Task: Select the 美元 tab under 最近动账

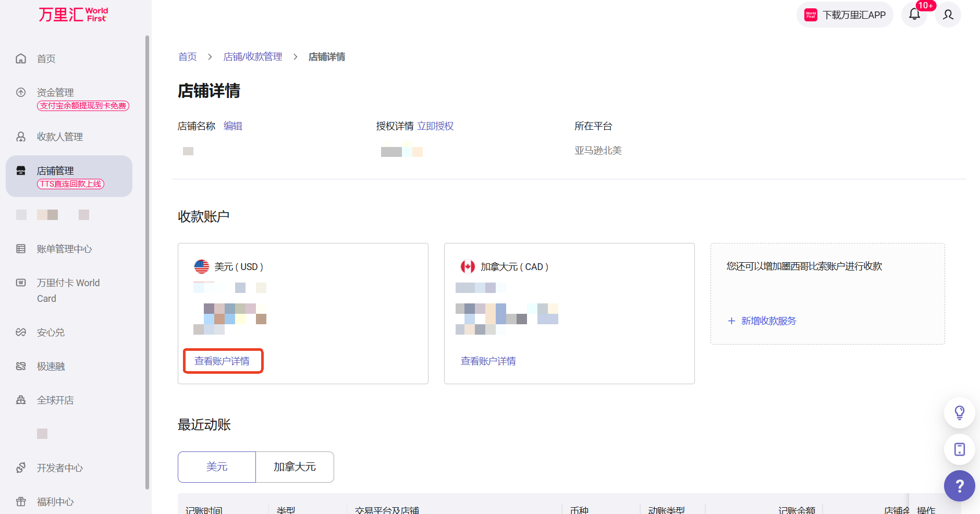Action: click(x=217, y=467)
